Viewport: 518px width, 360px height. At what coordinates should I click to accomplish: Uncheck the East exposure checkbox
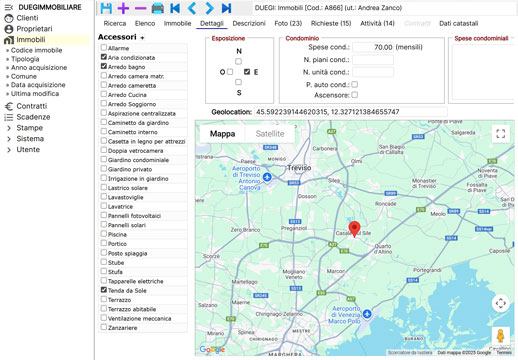(x=247, y=72)
